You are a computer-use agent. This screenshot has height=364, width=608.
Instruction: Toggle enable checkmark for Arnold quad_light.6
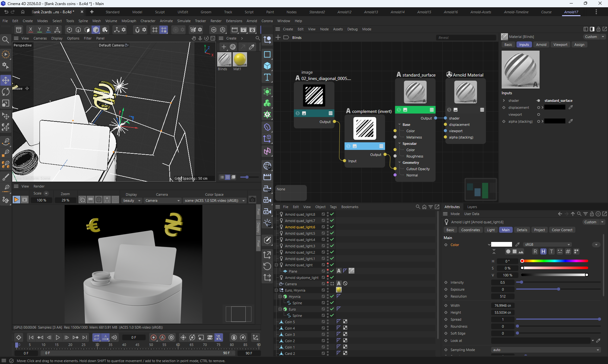tap(332, 227)
